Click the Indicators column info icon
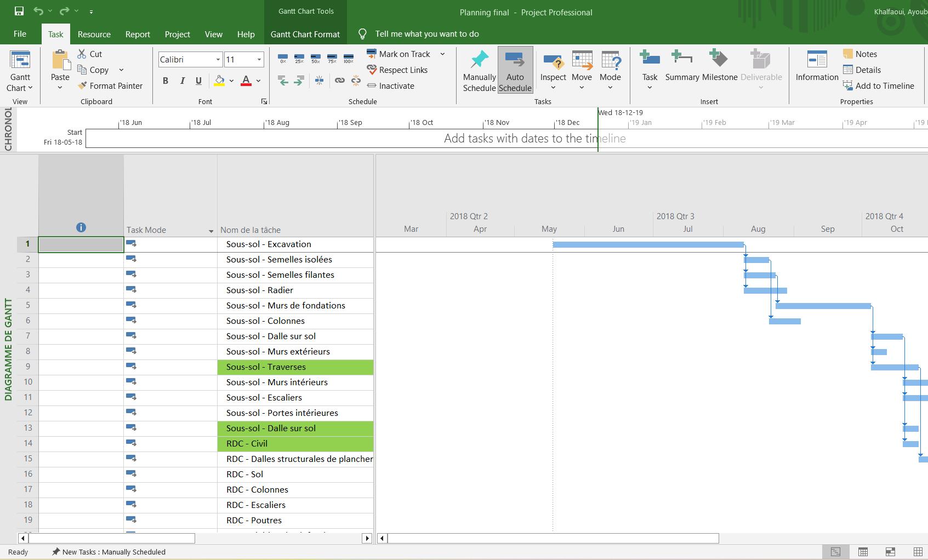This screenshot has height=560, width=928. (x=81, y=227)
